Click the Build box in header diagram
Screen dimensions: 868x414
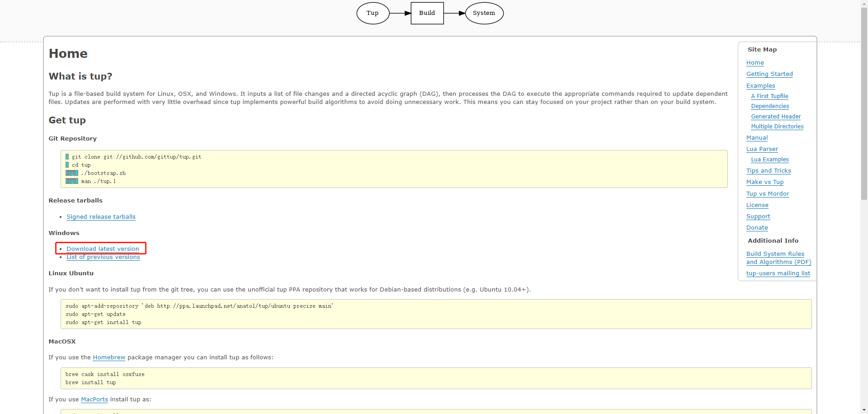(x=427, y=13)
